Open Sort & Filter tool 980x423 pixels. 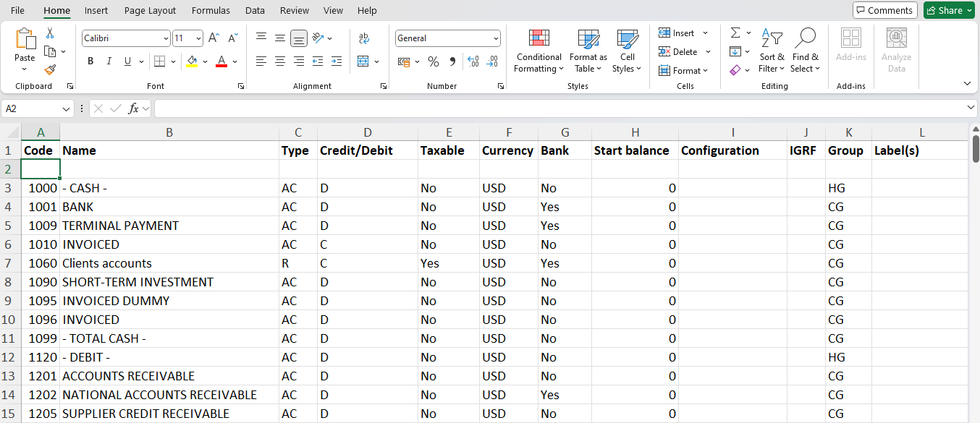(x=772, y=51)
